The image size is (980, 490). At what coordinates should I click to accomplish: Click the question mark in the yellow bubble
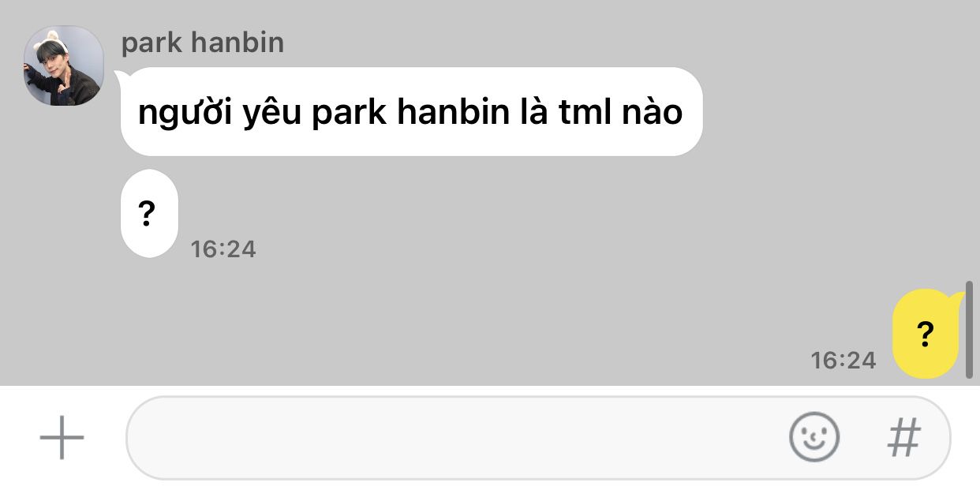coord(926,335)
